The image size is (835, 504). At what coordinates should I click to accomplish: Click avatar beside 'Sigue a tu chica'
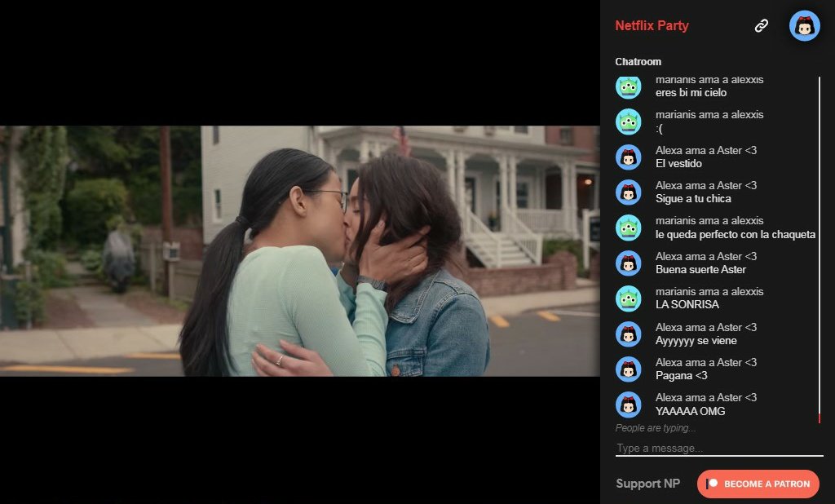click(x=629, y=192)
